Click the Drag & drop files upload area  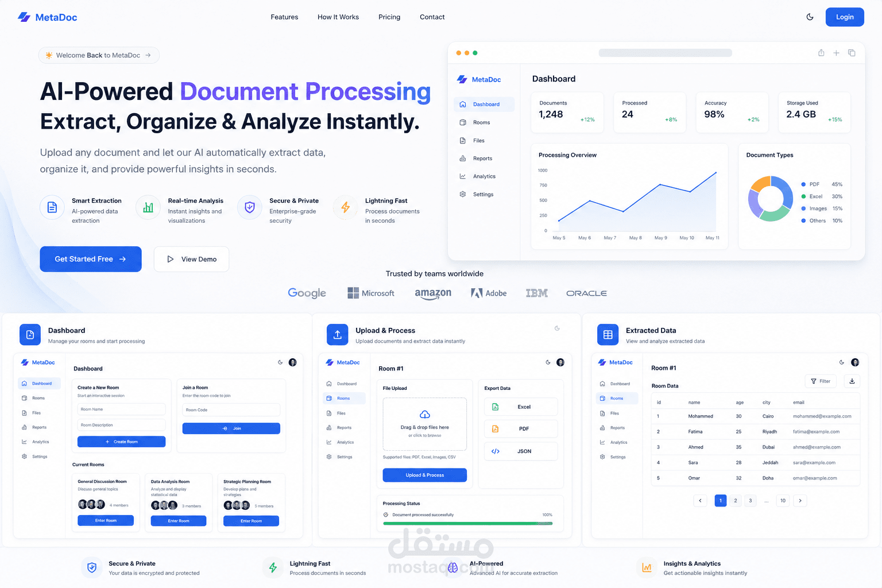425,424
